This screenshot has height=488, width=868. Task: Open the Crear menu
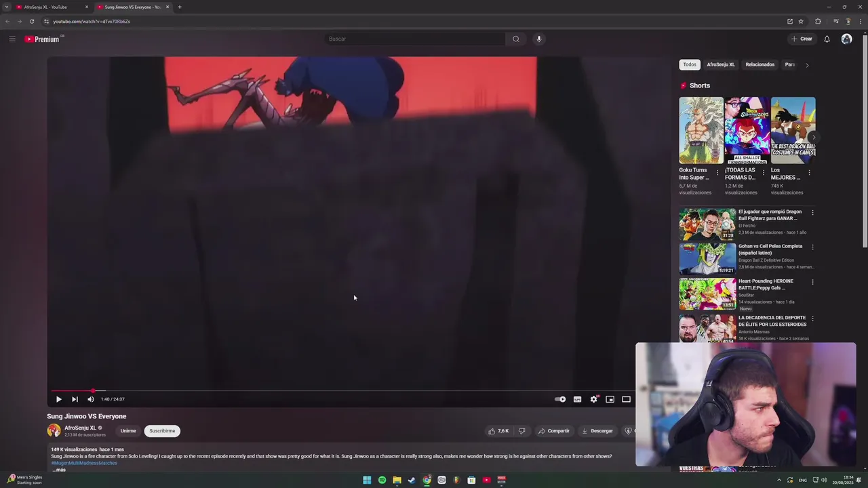pyautogui.click(x=802, y=39)
